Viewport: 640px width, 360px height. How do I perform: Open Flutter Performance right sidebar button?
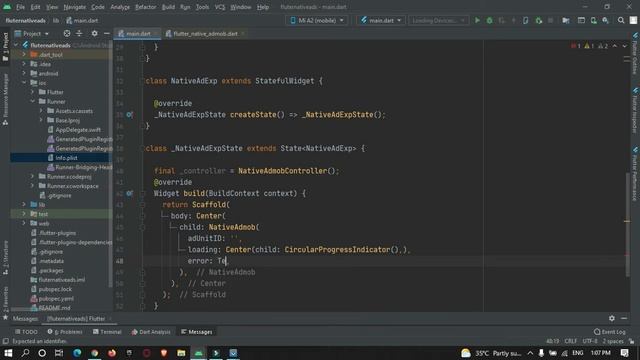click(x=635, y=173)
